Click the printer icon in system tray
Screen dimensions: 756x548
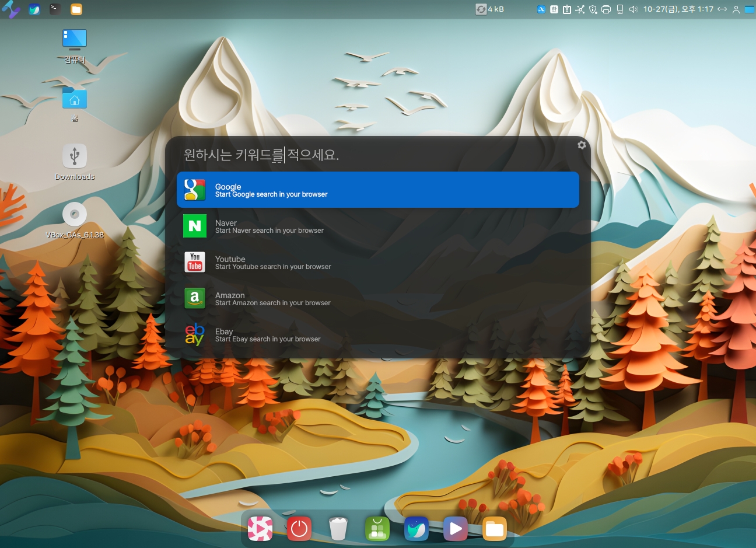606,9
